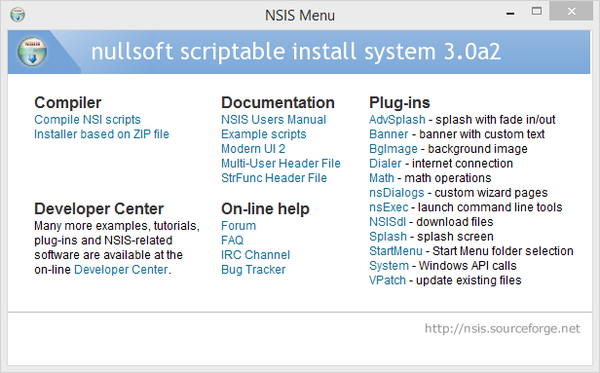Click the NSIS icon in the title bar
The height and width of the screenshot is (373, 600).
click(18, 15)
